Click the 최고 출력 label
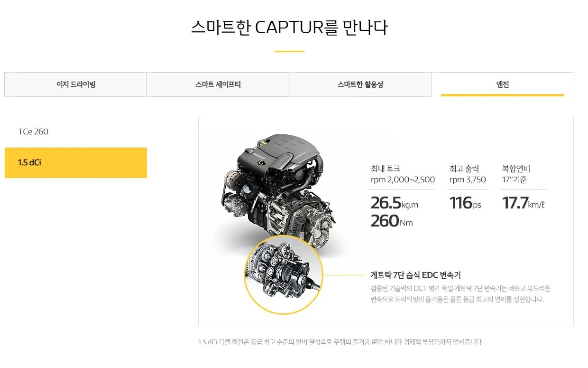588x368 pixels. pyautogui.click(x=464, y=169)
